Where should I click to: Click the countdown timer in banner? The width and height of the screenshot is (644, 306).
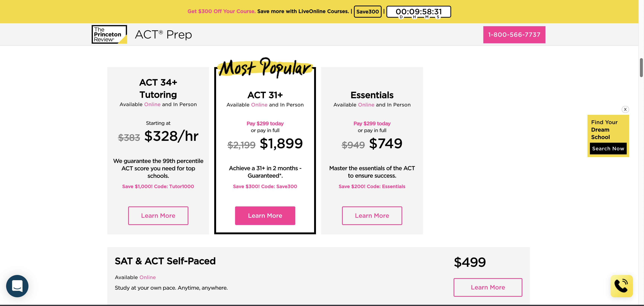418,12
